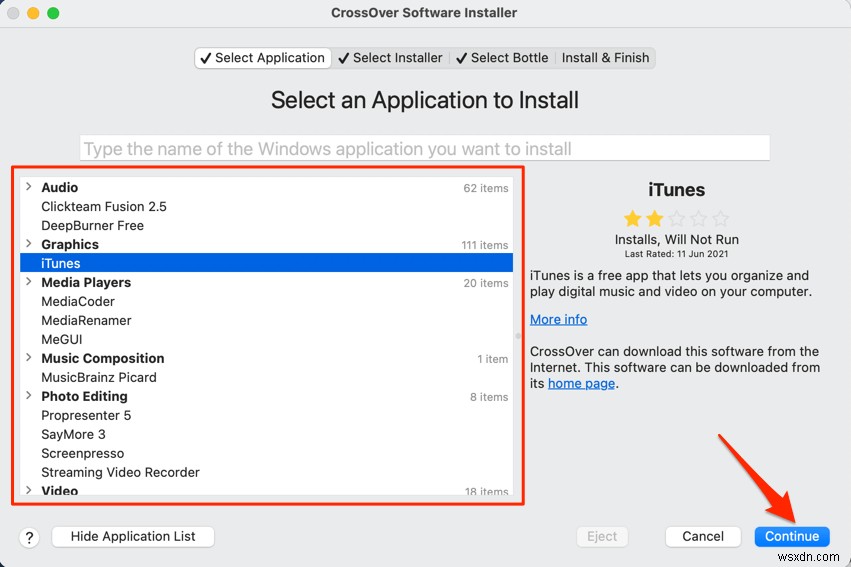Open the iTunes home page link
This screenshot has width=851, height=567.
click(x=581, y=384)
